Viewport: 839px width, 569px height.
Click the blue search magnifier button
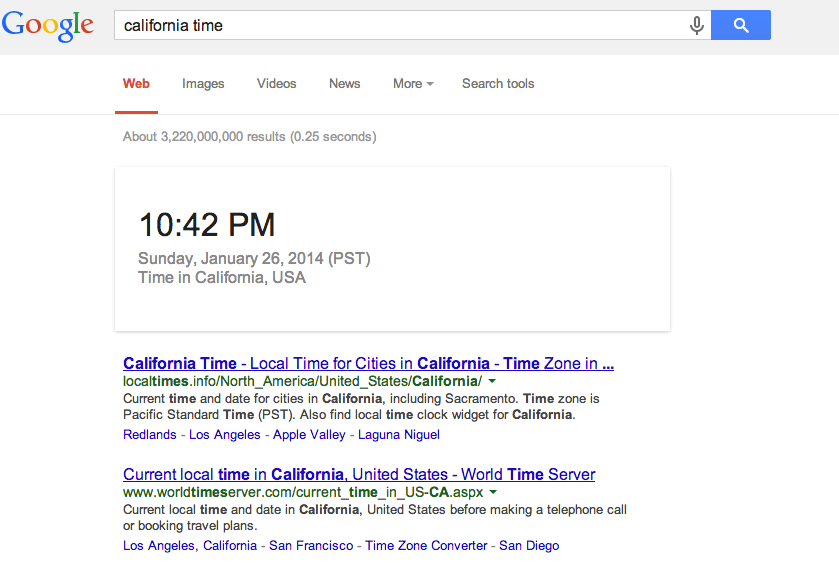pyautogui.click(x=741, y=25)
